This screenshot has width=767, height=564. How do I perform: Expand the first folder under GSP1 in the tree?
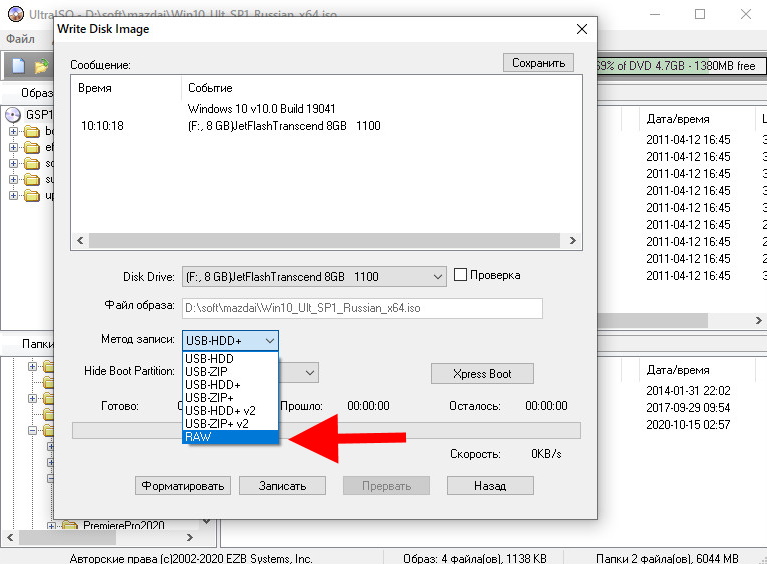14,131
